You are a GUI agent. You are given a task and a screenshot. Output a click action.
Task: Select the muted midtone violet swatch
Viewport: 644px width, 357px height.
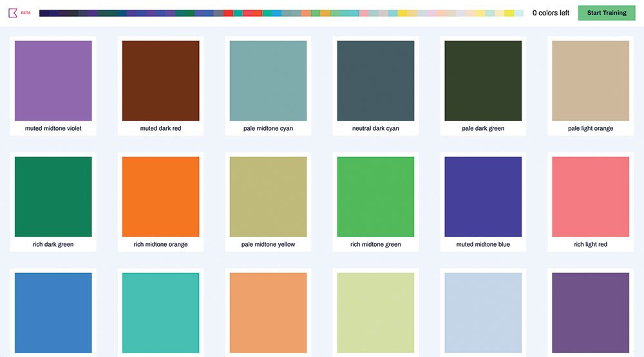[x=53, y=81]
